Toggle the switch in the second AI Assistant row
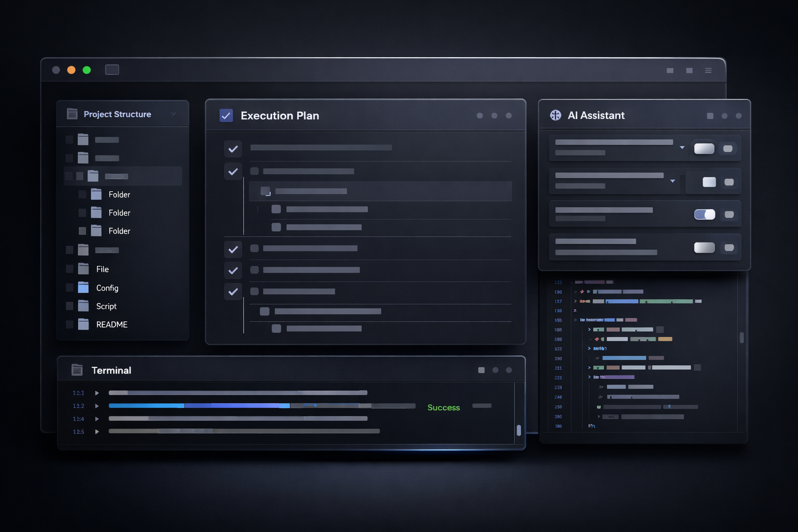 tap(709, 182)
